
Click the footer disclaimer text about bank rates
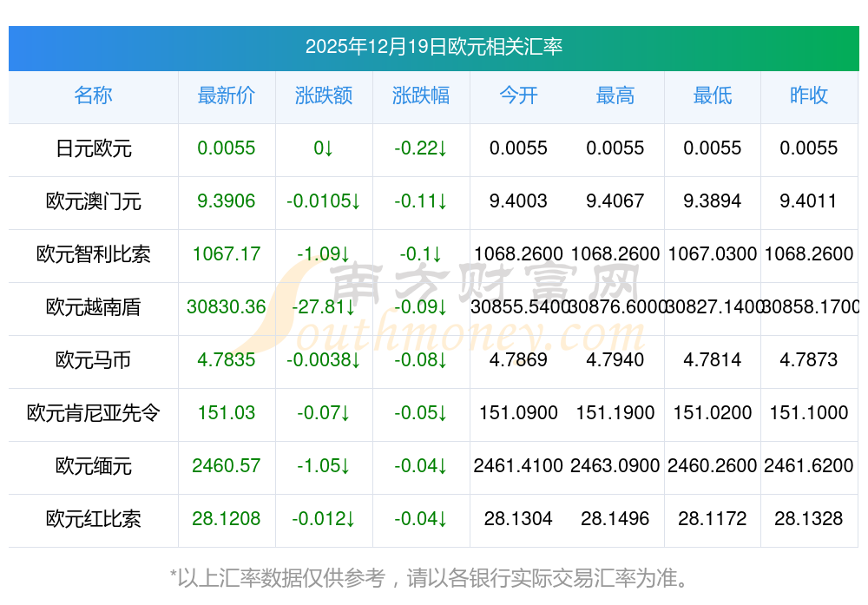coord(434,577)
